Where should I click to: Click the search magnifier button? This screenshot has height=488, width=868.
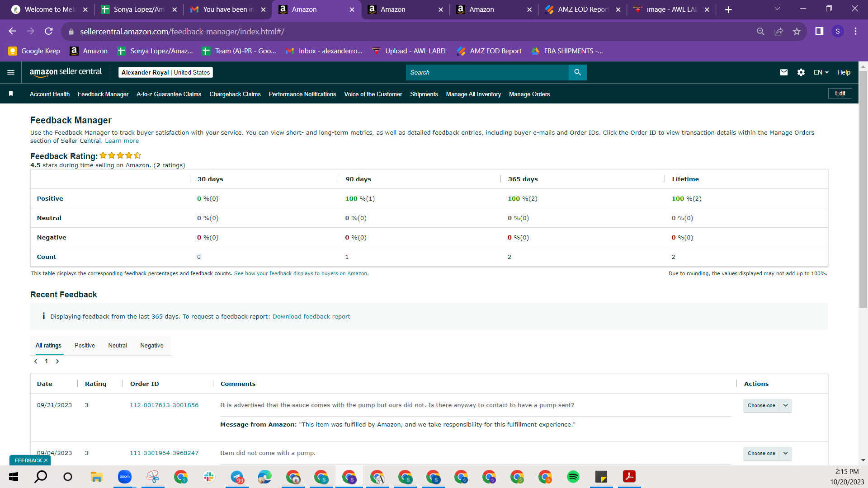coord(577,72)
